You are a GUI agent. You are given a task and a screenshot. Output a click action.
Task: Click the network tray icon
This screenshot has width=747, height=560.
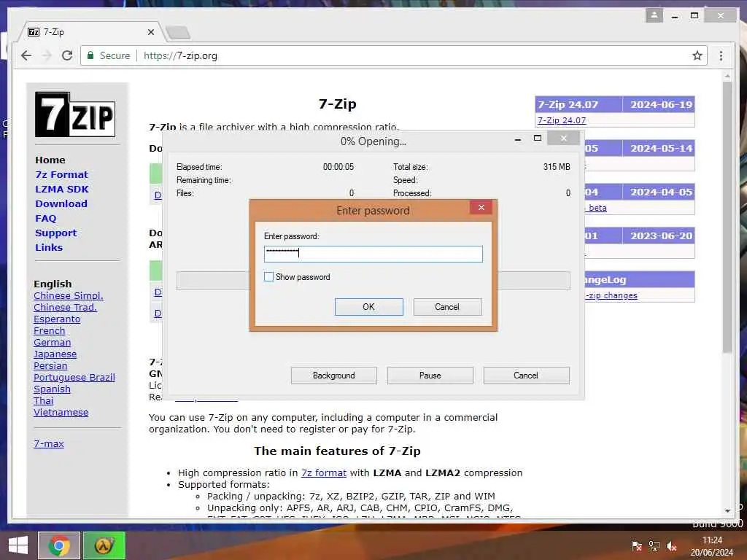tap(654, 545)
